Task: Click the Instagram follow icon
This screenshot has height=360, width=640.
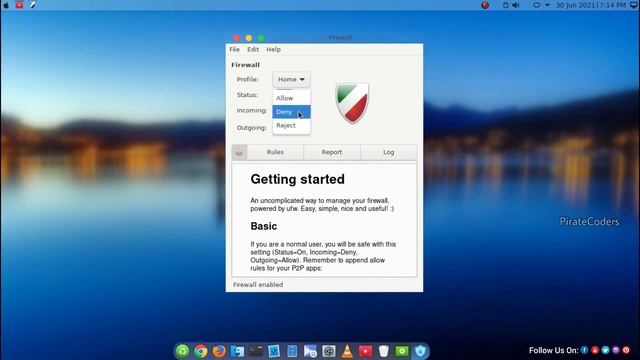Action: pyautogui.click(x=616, y=350)
